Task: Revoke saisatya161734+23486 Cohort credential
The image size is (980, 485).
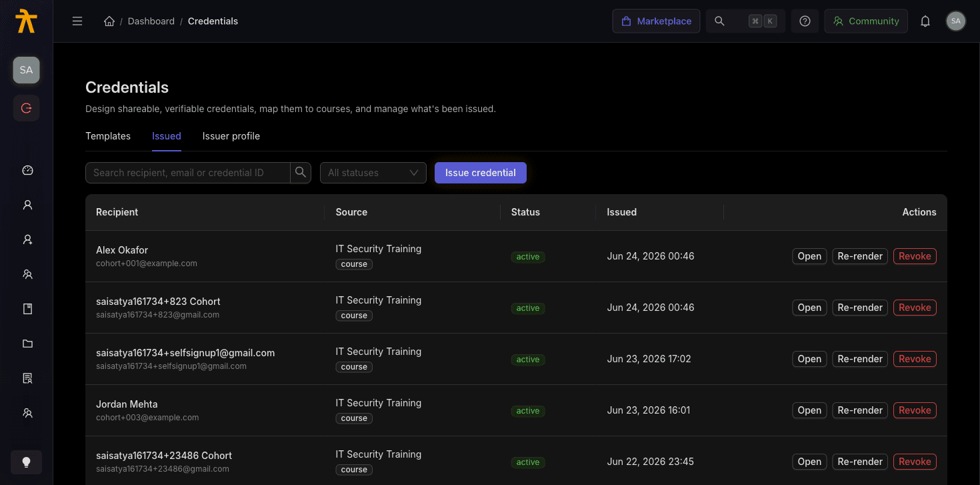Action: coord(915,462)
